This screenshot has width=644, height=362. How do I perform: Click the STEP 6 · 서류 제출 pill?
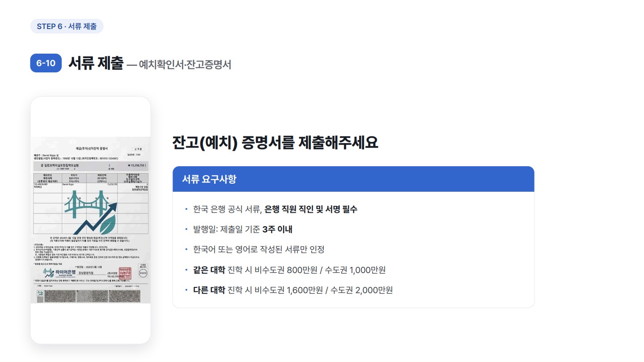point(67,26)
